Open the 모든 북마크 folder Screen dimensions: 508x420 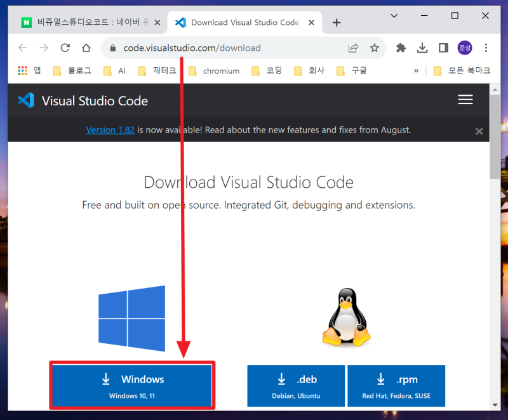(462, 70)
